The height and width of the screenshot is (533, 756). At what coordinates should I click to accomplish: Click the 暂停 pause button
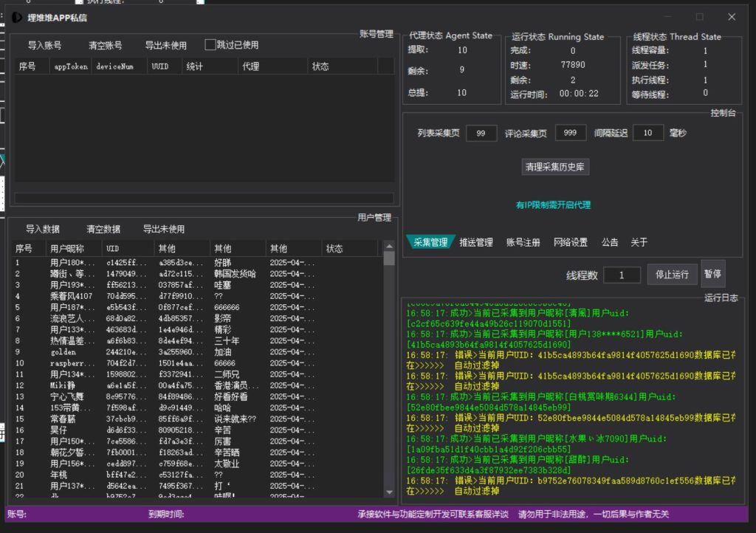(713, 272)
